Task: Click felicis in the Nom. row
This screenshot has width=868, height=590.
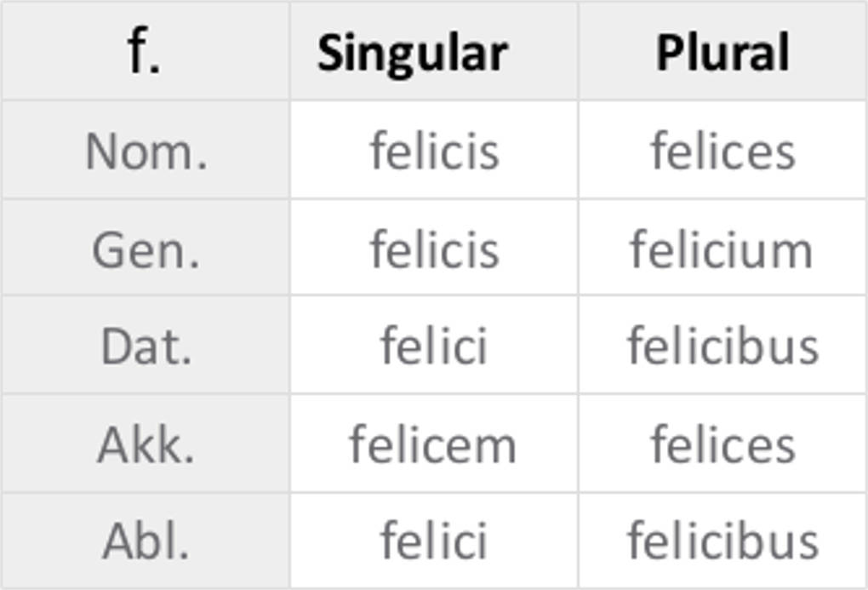Action: coord(434,152)
